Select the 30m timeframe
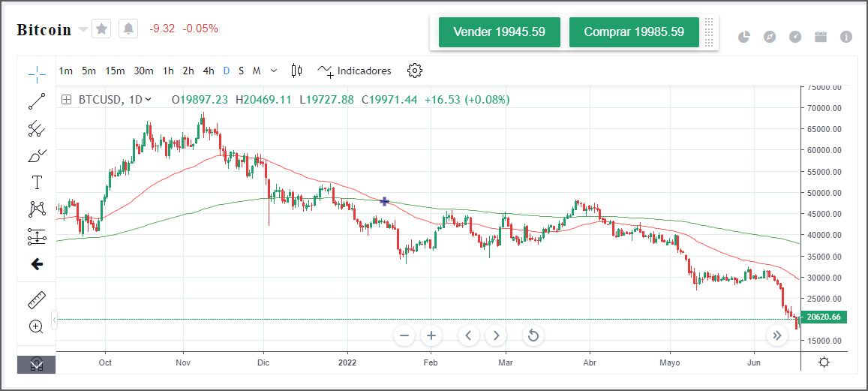Viewport: 868px width, 391px height. (x=143, y=71)
